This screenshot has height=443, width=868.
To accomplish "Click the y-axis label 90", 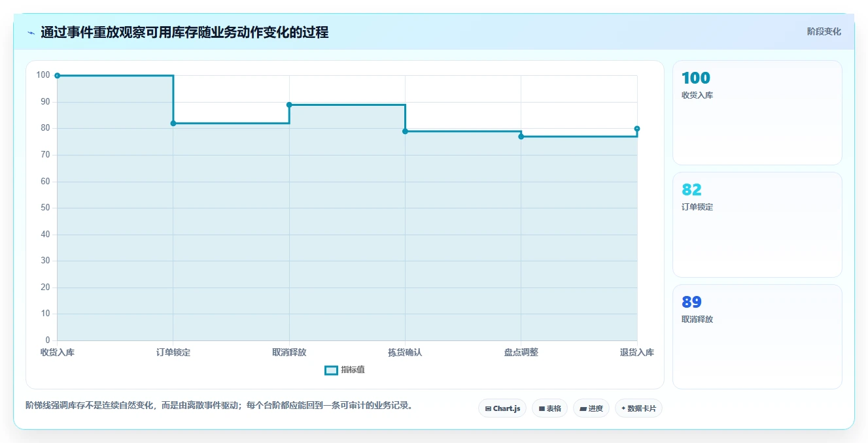I will pos(45,102).
